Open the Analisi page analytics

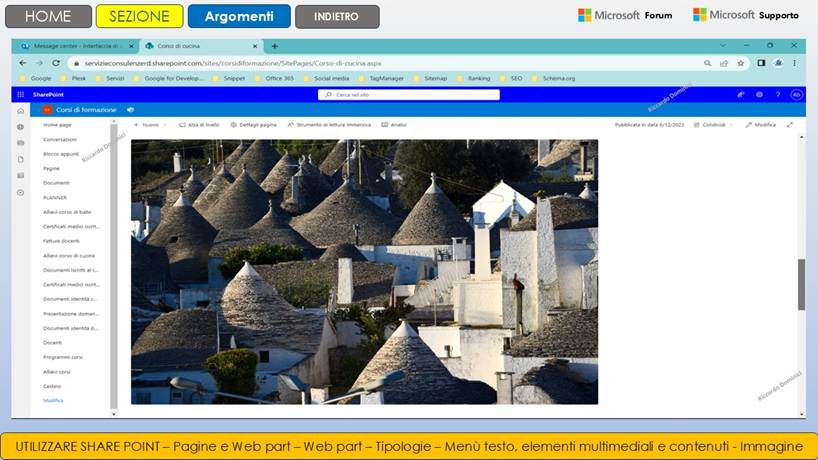tap(394, 125)
